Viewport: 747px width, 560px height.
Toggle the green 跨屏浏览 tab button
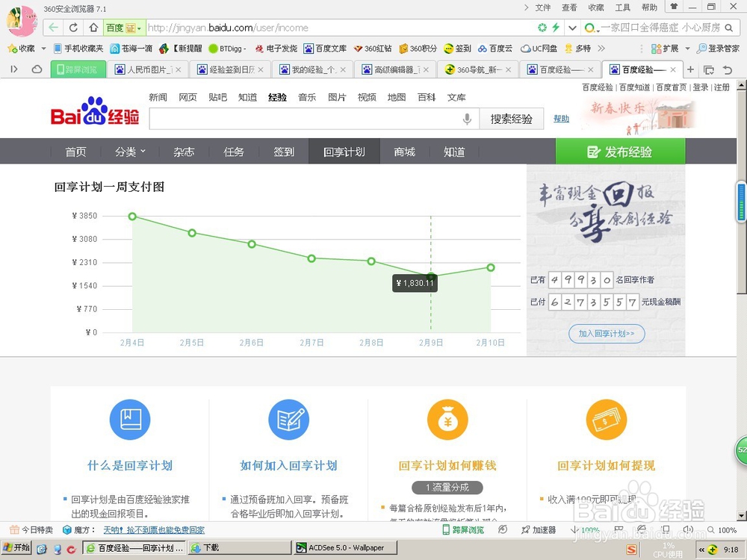coord(78,69)
